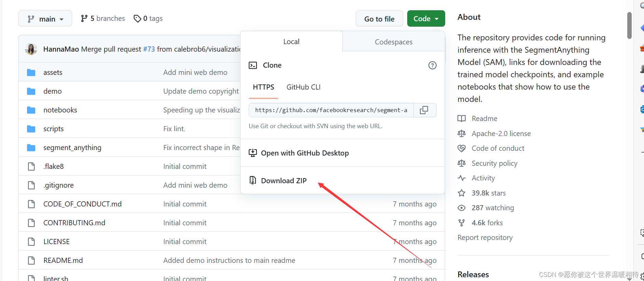Open CONTRIBUTING.md file
The width and height of the screenshot is (644, 281).
click(x=74, y=223)
